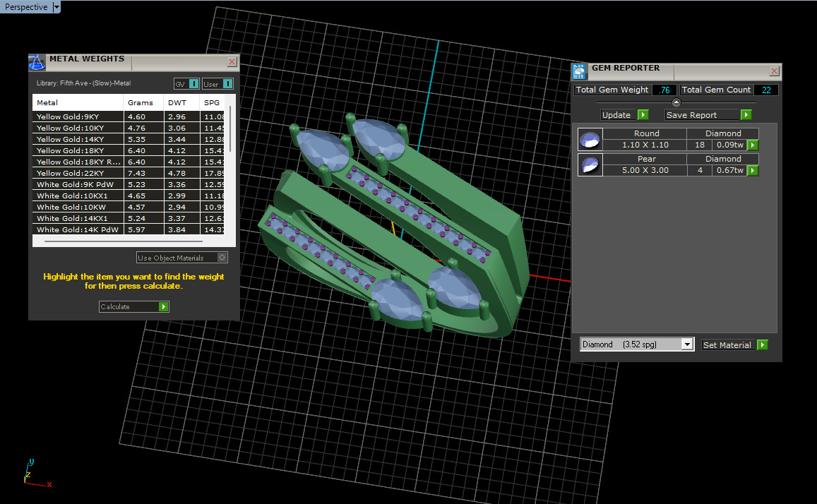Screen dimensions: 817x504
Task: Select the Yellow Gold:9KY row
Action: click(x=129, y=116)
